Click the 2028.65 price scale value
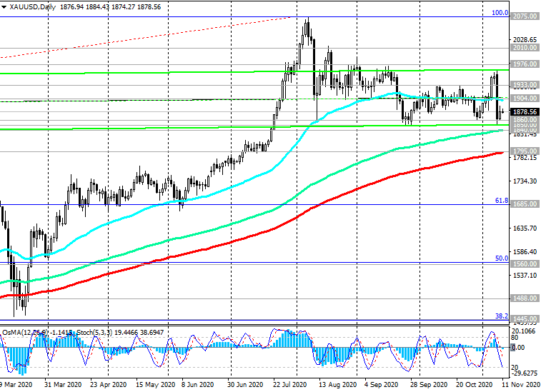Screen dimensions: 541x392 (x=525, y=40)
